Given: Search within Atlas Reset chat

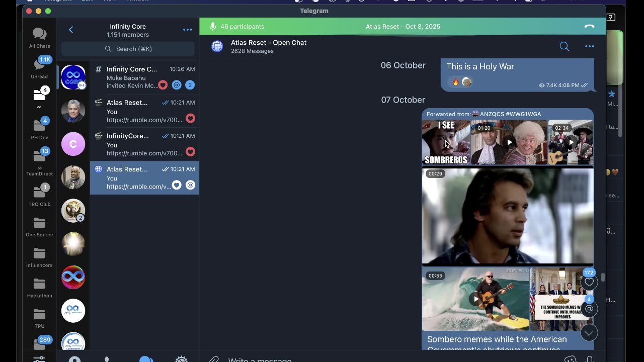Looking at the screenshot, I should pyautogui.click(x=565, y=46).
